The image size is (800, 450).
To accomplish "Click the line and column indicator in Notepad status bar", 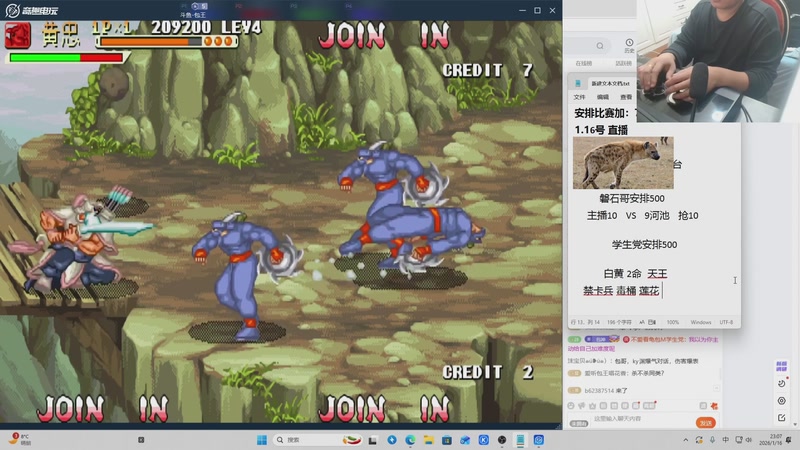I will pyautogui.click(x=585, y=322).
